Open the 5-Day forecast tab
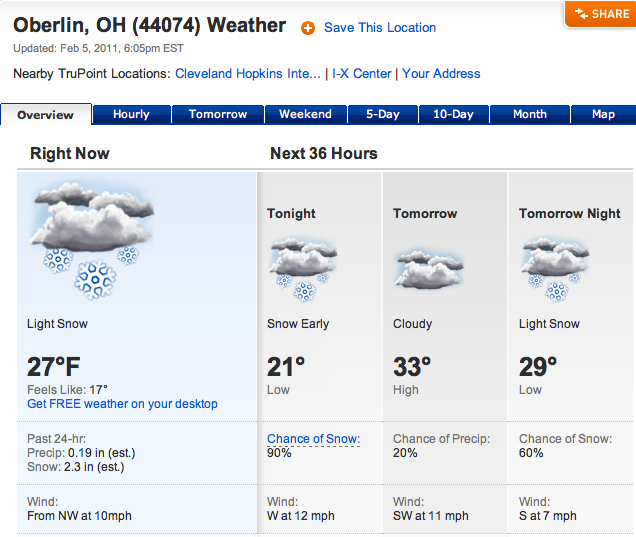The image size is (636, 537). pos(383,114)
